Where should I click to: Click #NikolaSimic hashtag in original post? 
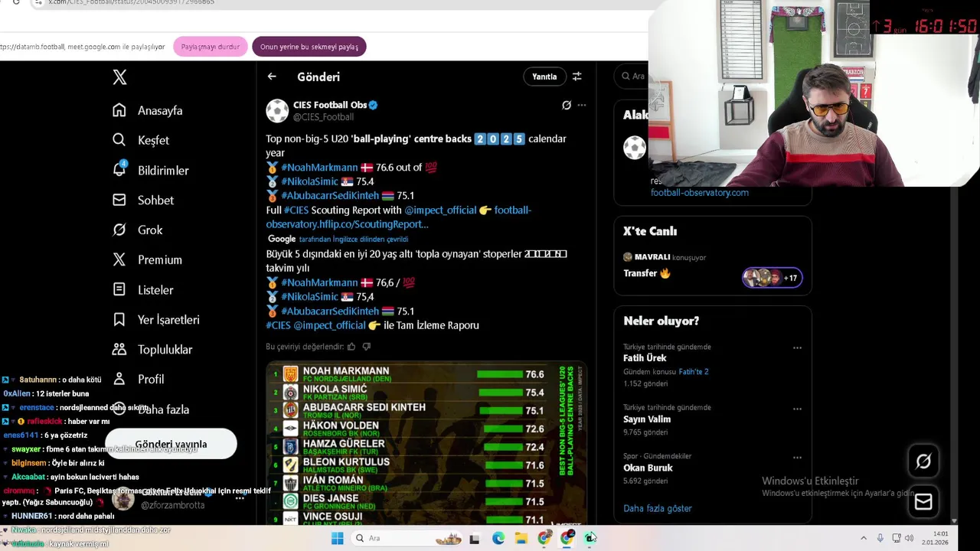click(x=309, y=181)
